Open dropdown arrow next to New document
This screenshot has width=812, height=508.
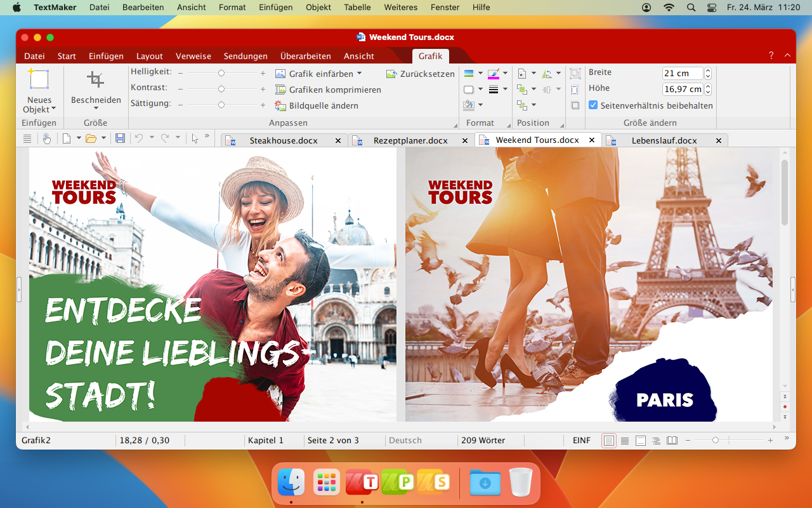79,138
